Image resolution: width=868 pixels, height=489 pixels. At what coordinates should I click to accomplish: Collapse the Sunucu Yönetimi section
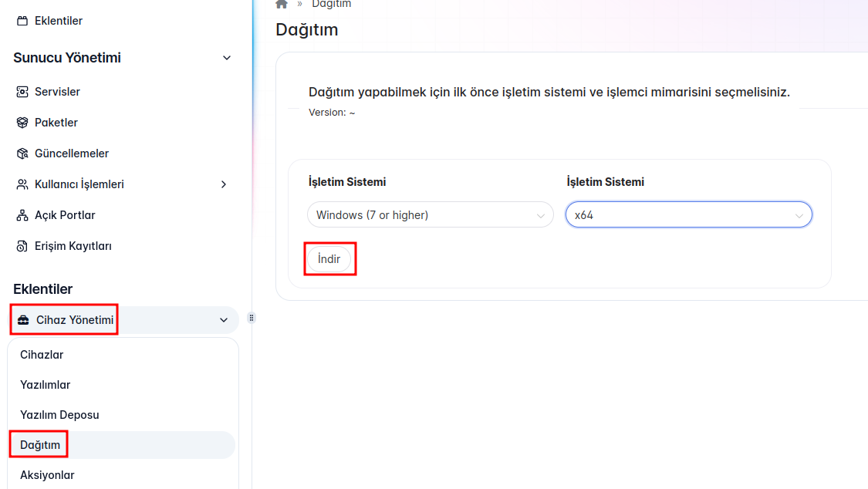227,58
